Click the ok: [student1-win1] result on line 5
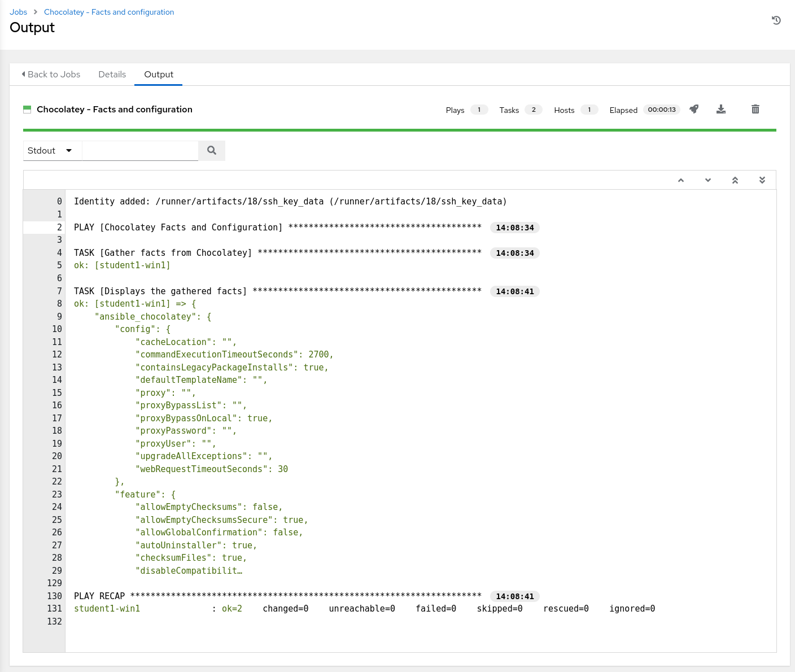The image size is (795, 672). tap(122, 265)
